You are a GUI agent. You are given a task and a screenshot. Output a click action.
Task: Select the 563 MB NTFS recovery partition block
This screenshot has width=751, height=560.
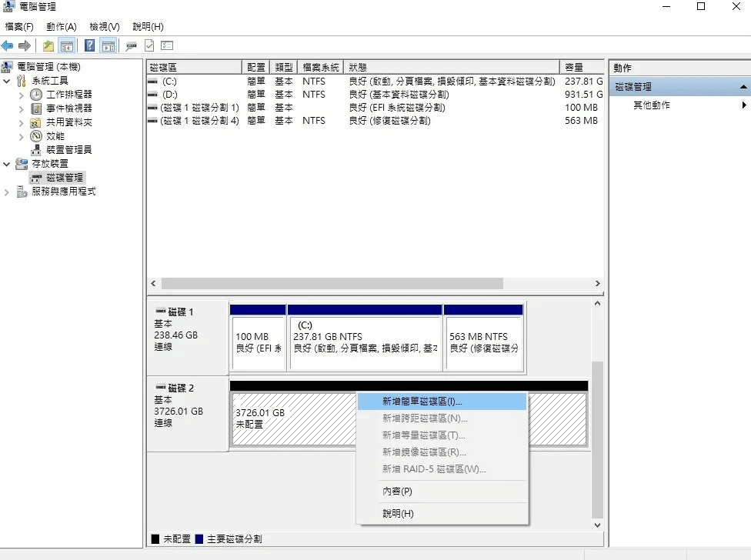[483, 338]
